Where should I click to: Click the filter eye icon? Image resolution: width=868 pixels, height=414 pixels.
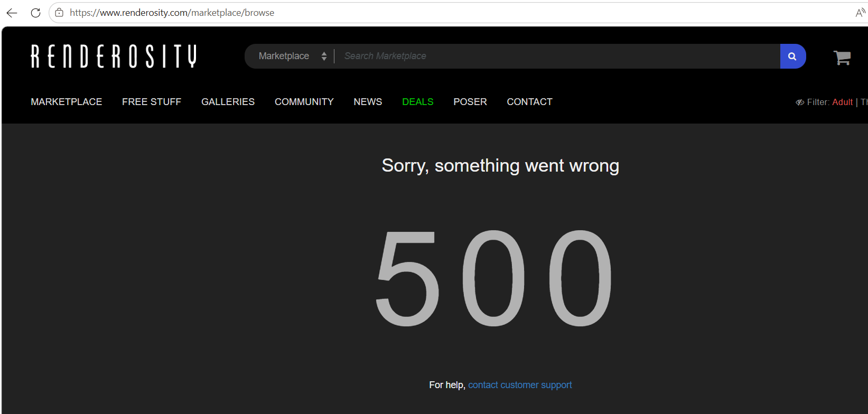coord(800,102)
